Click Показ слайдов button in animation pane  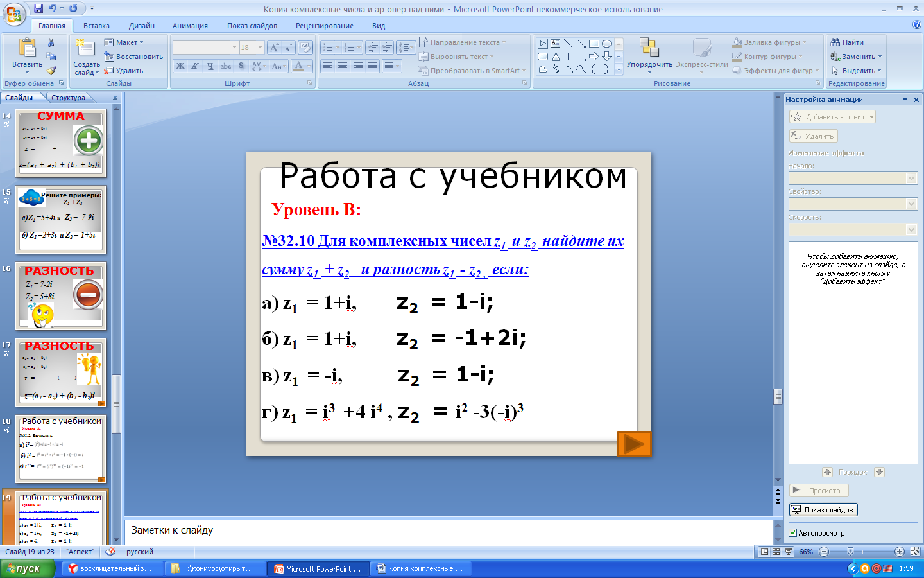(x=823, y=510)
